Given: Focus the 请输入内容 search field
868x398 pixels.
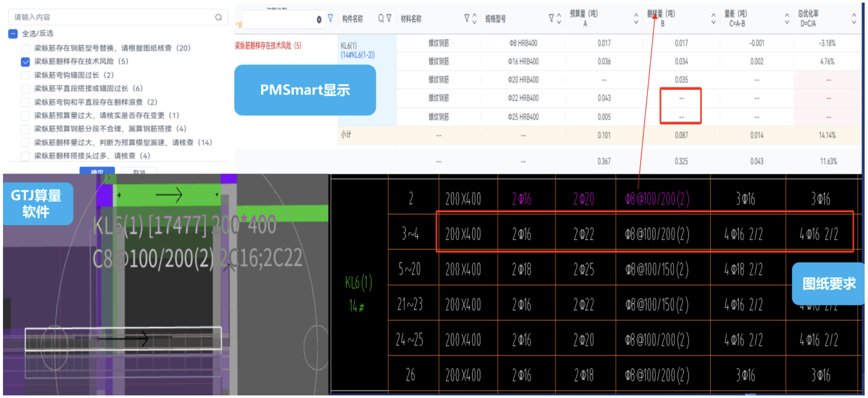Looking at the screenshot, I should pos(118,17).
